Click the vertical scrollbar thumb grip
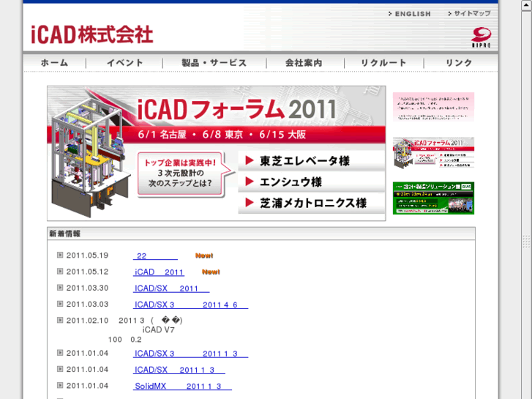Screen dimensions: 532x399 526,242
